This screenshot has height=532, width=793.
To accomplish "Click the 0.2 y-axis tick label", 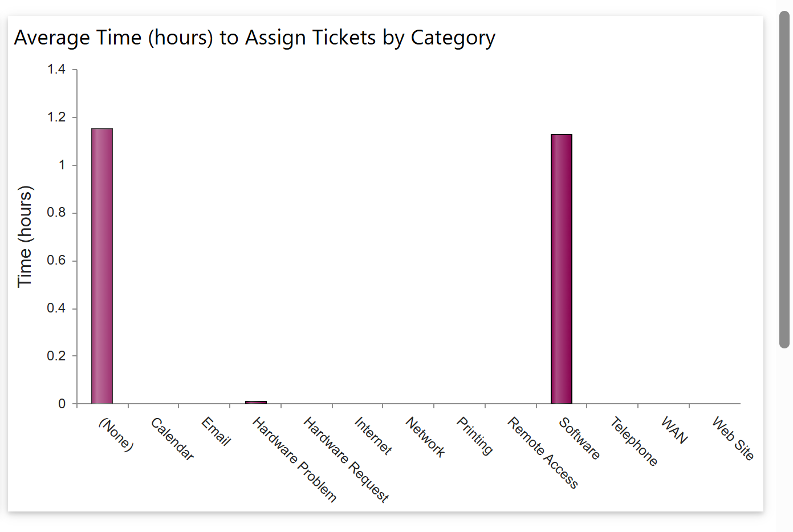I will pos(56,356).
